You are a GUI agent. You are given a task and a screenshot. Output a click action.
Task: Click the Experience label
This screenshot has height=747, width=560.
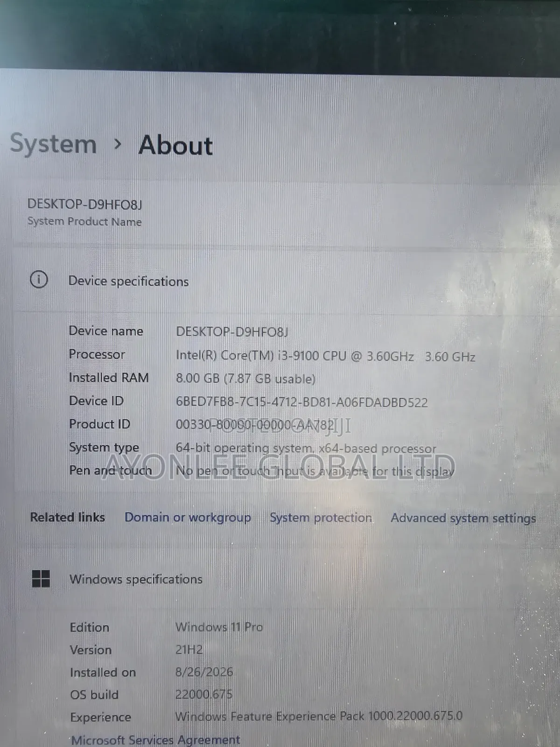point(100,718)
